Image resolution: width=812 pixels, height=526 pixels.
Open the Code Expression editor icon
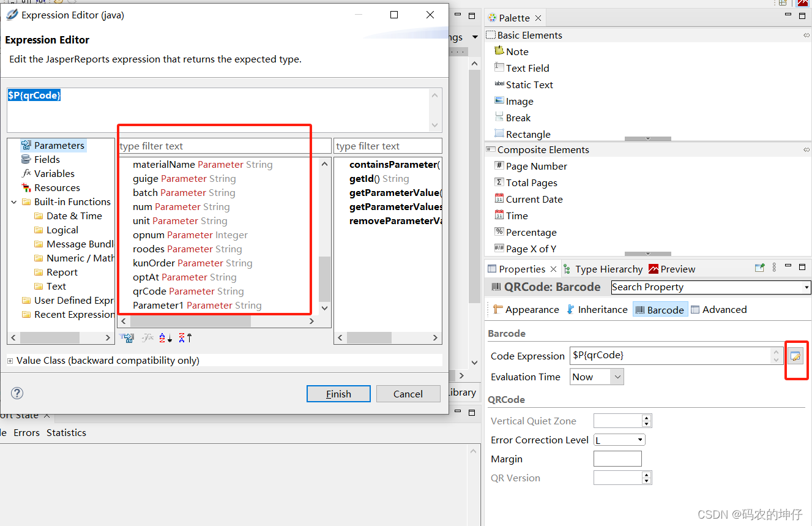[796, 355]
